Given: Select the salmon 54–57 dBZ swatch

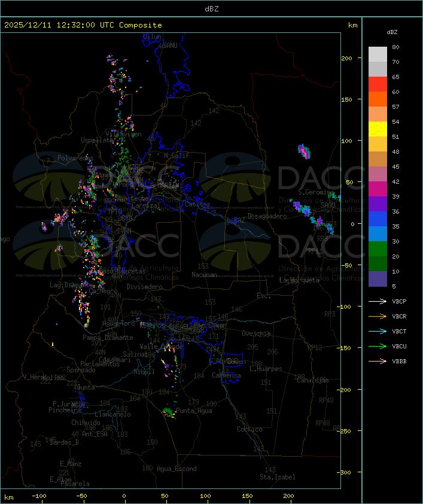Looking at the screenshot, I should tap(378, 114).
